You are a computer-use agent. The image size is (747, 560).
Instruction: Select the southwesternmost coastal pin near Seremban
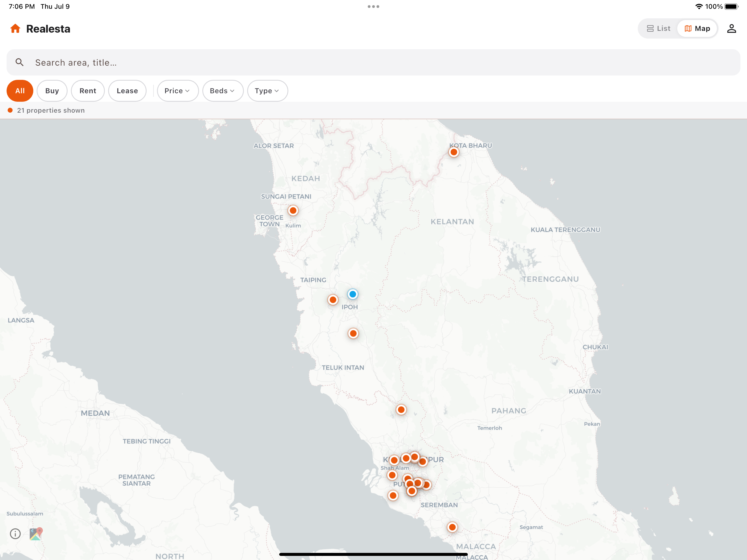click(x=393, y=495)
